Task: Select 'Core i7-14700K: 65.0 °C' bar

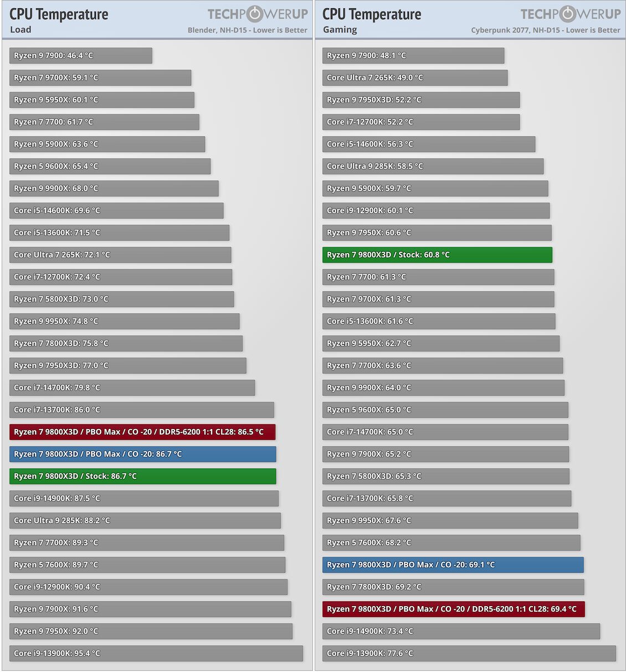Action: [445, 432]
